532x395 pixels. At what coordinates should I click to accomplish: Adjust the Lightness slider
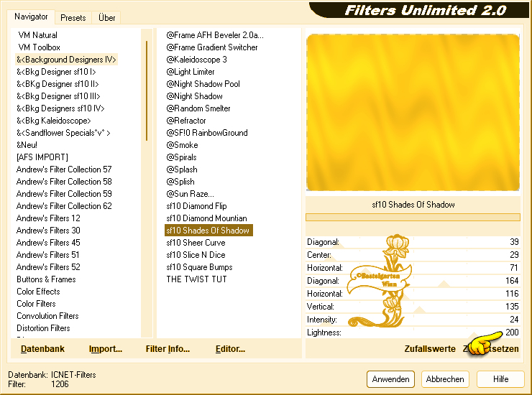(x=413, y=333)
